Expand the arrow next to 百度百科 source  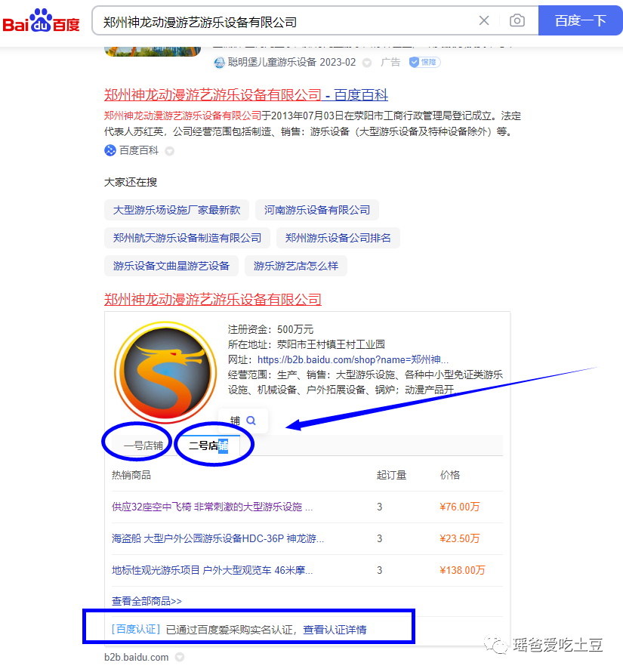[170, 151]
